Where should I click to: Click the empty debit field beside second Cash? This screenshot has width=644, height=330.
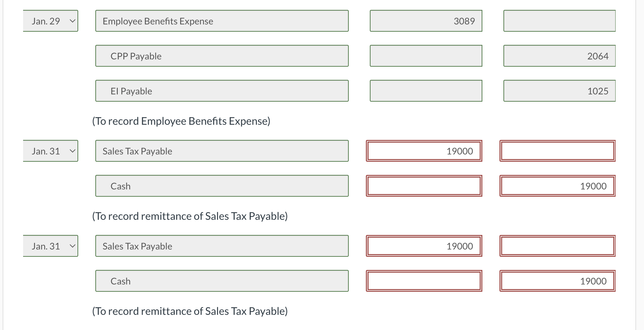pyautogui.click(x=424, y=281)
